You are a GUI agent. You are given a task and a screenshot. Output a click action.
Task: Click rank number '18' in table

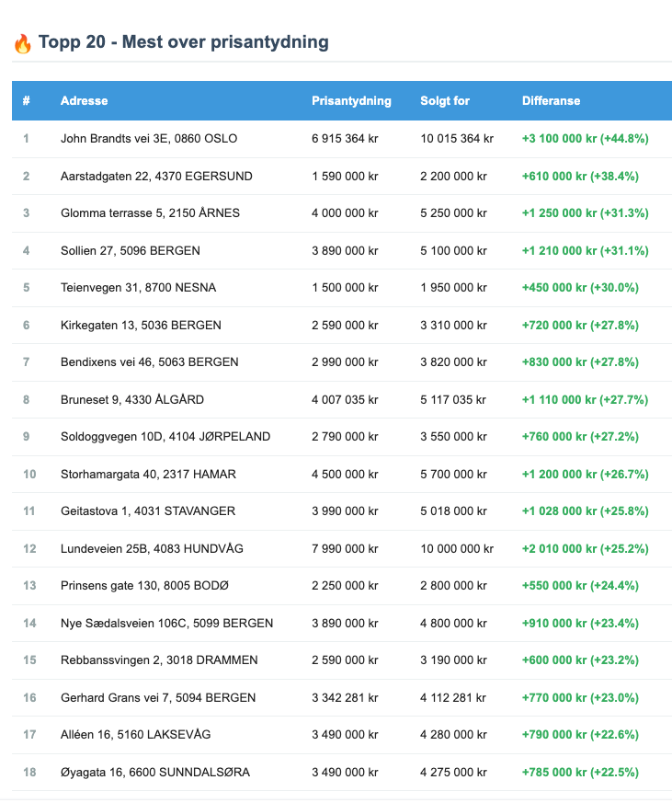tap(29, 773)
